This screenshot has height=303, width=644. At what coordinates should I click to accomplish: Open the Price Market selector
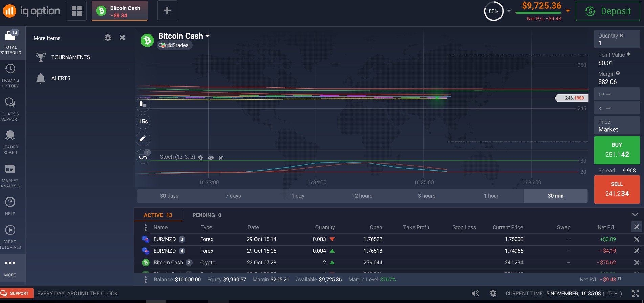click(x=617, y=125)
